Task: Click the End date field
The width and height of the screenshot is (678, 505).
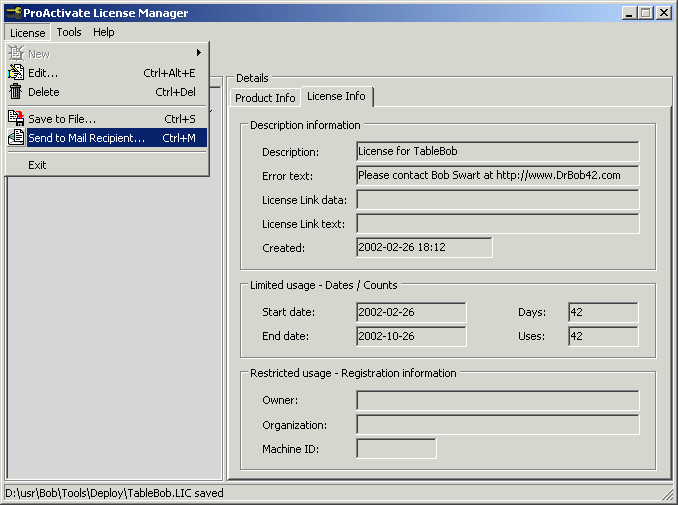Action: [411, 336]
